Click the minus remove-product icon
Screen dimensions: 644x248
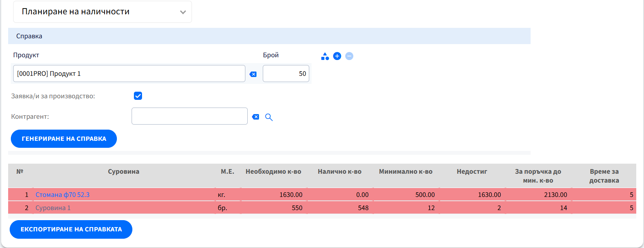[x=349, y=56]
